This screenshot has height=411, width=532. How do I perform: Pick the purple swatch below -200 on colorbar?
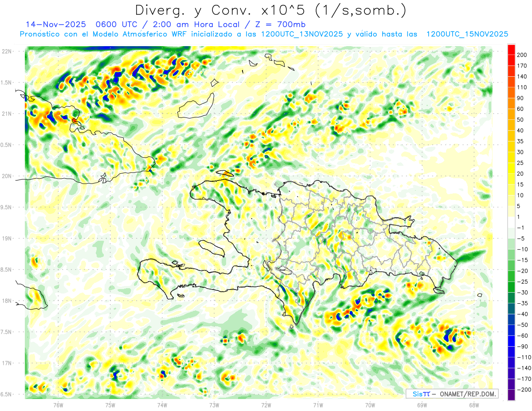pos(511,395)
